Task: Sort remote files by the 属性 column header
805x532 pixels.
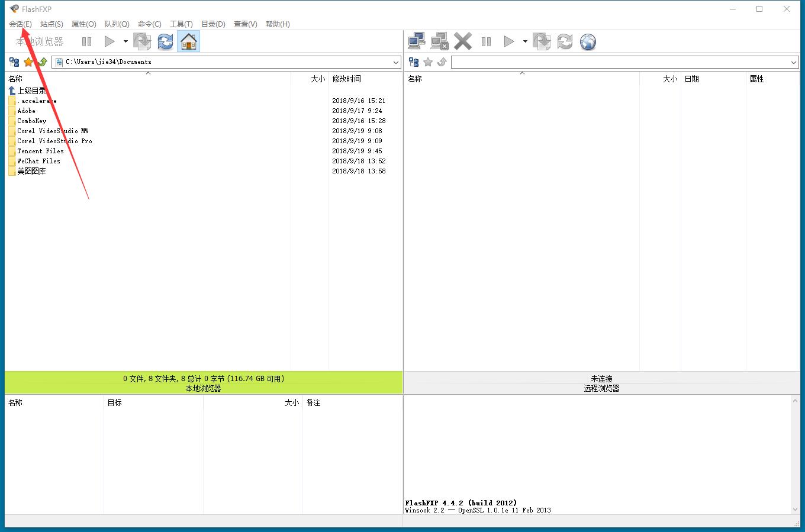Action: click(x=773, y=79)
